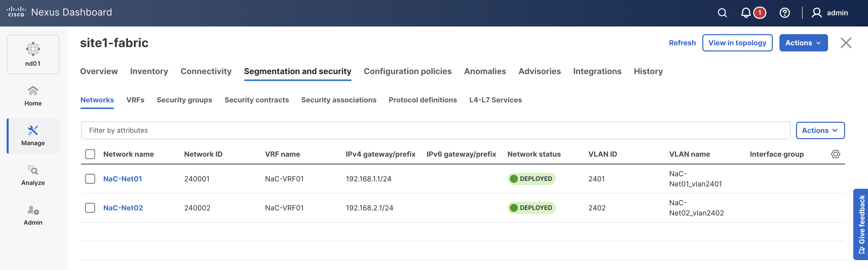Click the Filter by attributes field
Viewport: 868px width, 270px height.
pos(435,130)
